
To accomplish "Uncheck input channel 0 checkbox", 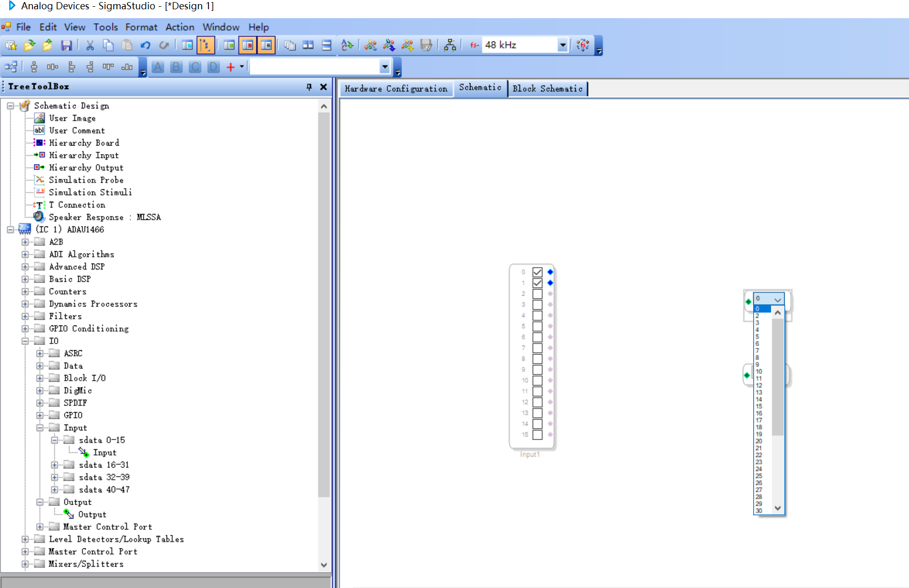I will [537, 272].
